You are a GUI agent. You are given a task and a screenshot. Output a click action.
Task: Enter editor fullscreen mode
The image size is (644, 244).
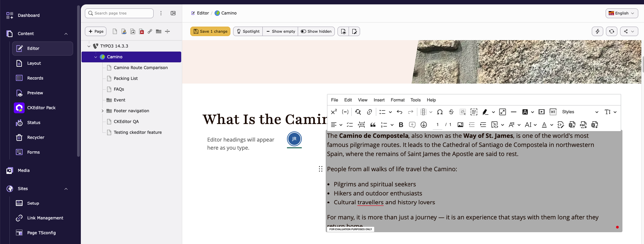point(503,112)
